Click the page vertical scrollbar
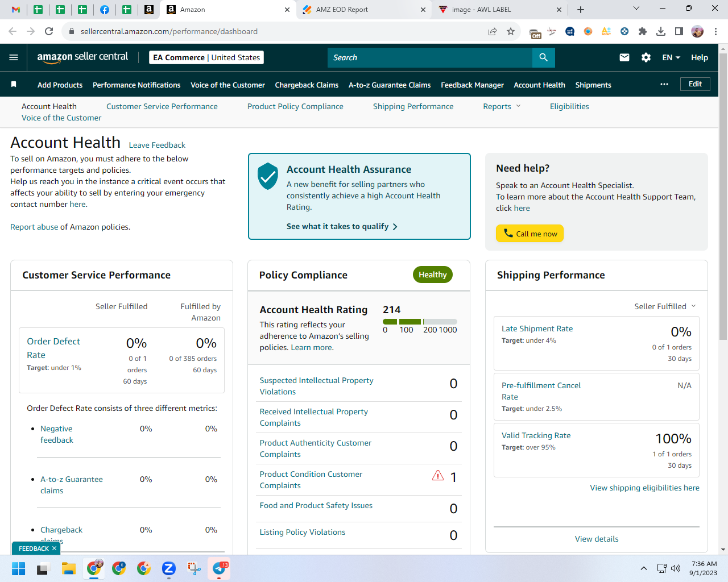The height and width of the screenshot is (582, 728). click(x=723, y=196)
